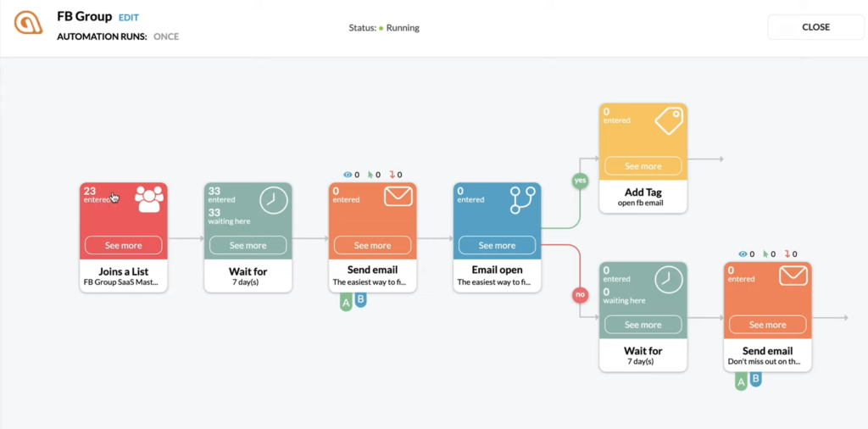This screenshot has height=429, width=868.
Task: Select variant B under first Send email node
Action: [360, 299]
